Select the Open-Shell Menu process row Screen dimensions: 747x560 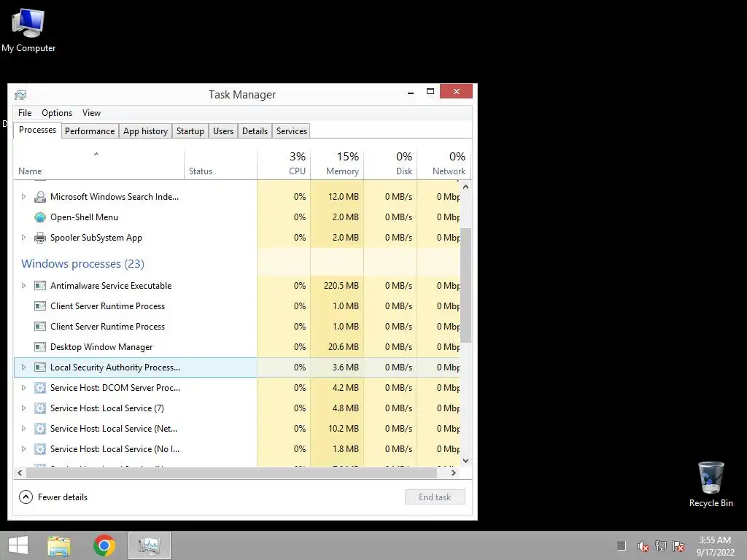(x=237, y=217)
